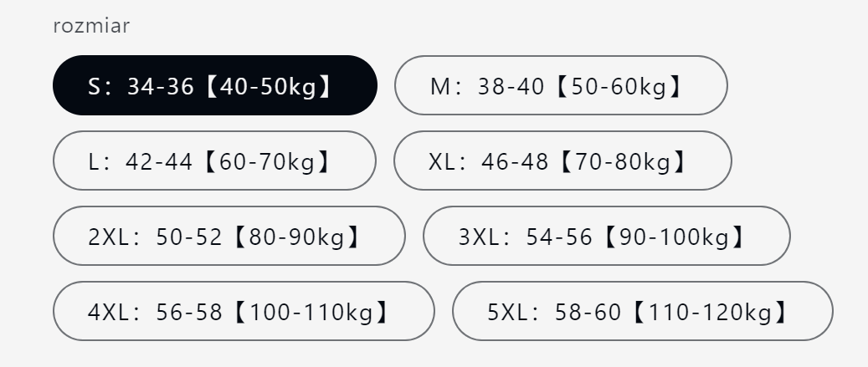Switch size to medium (M)

pyautogui.click(x=561, y=85)
